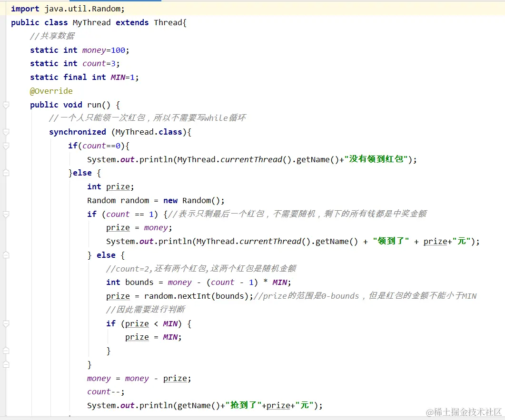The width and height of the screenshot is (505, 420).
Task: Click the comment //因此需要进行判断
Action: (146, 310)
